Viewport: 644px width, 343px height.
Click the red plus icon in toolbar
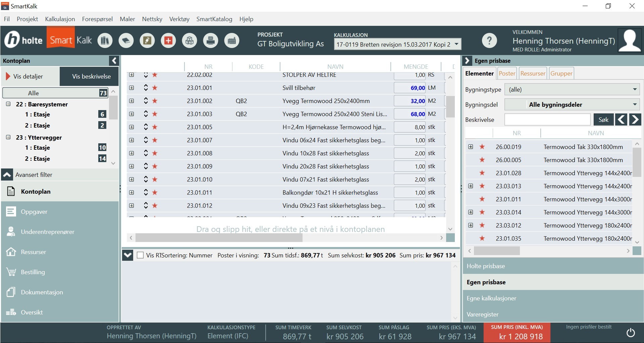(x=168, y=41)
